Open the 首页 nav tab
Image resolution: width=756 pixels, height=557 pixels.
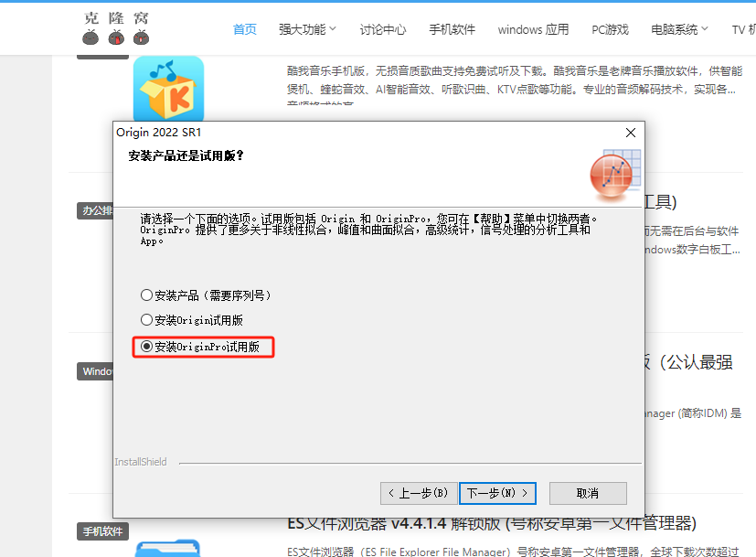coord(244,29)
